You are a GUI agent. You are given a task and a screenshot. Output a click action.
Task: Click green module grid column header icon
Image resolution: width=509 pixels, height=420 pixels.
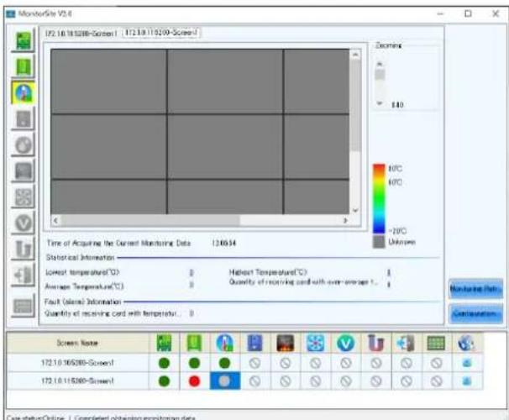click(436, 343)
